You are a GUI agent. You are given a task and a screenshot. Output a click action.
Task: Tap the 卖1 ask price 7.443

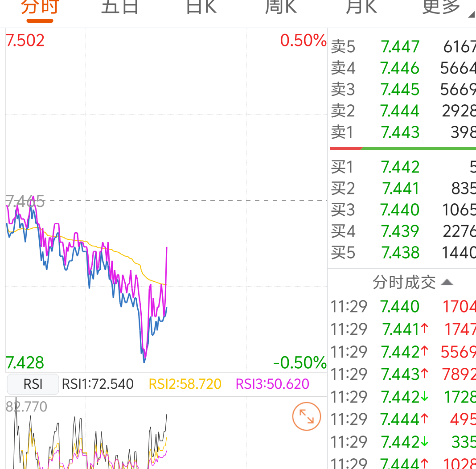[400, 132]
